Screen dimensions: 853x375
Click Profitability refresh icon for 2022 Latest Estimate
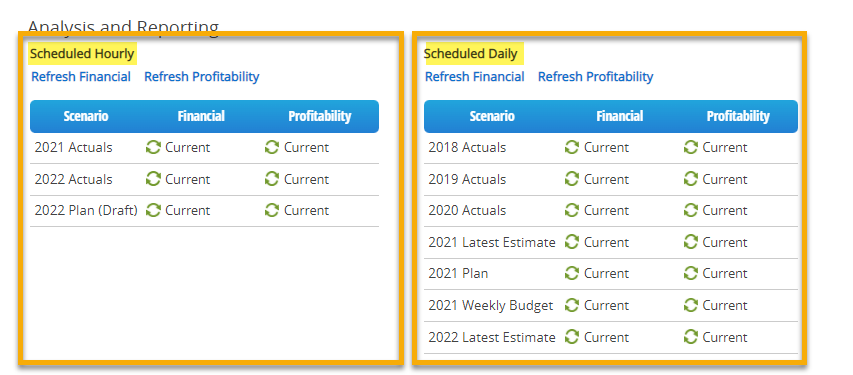point(690,337)
